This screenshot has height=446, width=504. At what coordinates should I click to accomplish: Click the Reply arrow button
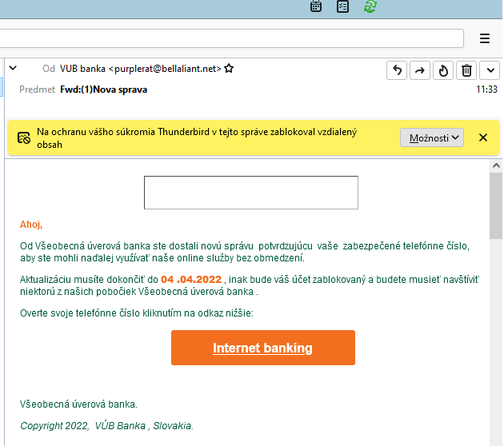tap(397, 70)
